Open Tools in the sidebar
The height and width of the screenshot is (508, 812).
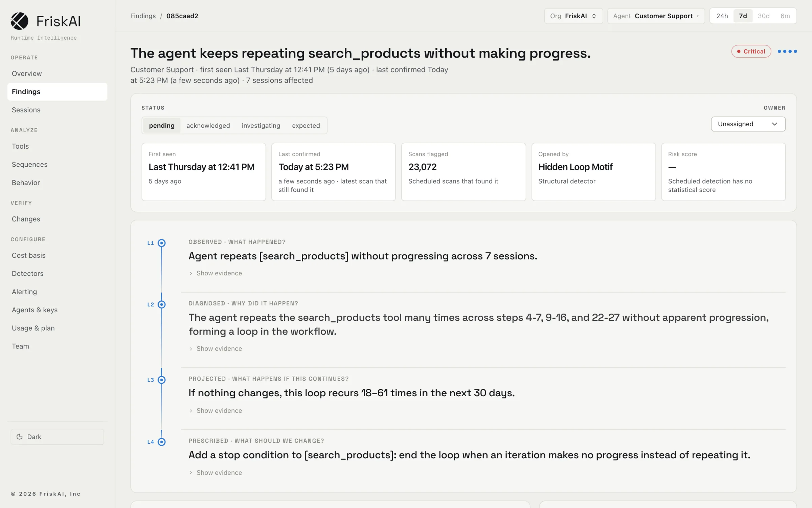(x=57, y=146)
